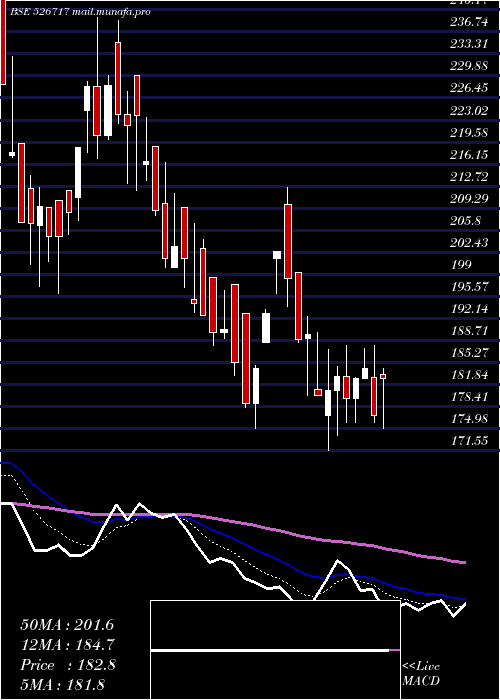Viewport: 500px width, 700px height.
Task: Click the 226.45 price axis label
Action: 469,88
